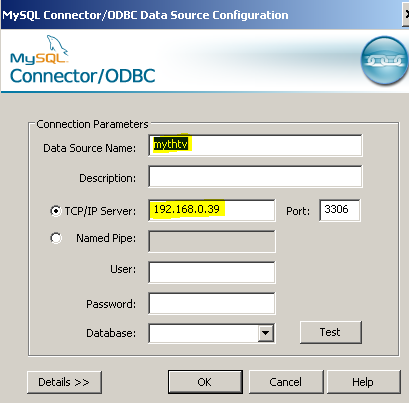The width and height of the screenshot is (409, 403).
Task: Click the 'Port:' label
Action: pos(298,211)
